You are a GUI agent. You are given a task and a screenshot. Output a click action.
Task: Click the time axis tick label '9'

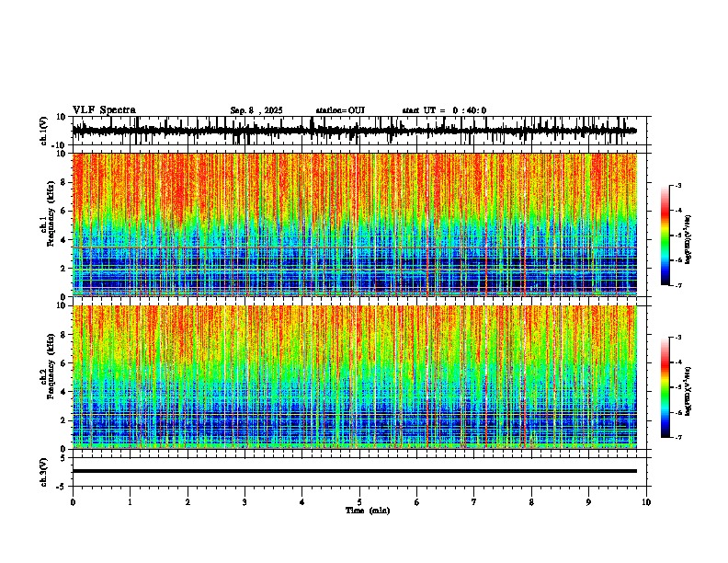(x=588, y=502)
